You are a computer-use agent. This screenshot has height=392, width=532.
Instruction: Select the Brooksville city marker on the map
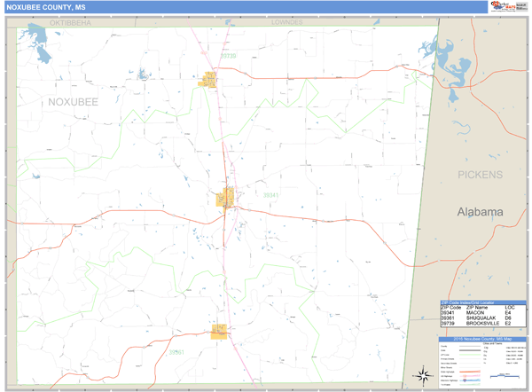(210, 79)
